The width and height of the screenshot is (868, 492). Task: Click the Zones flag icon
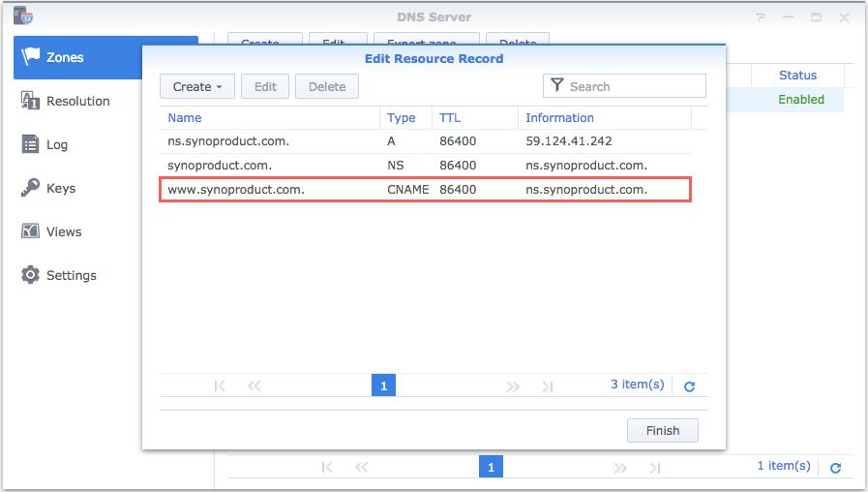(x=30, y=56)
